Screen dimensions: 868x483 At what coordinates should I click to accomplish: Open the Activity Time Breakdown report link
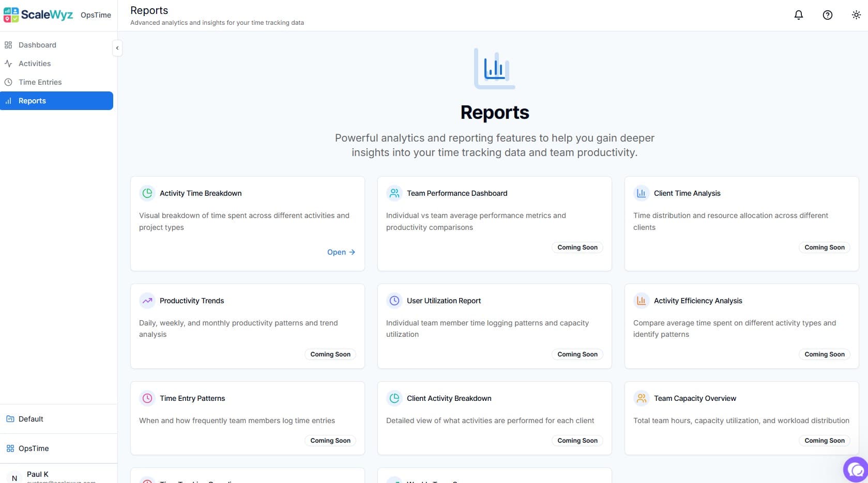point(341,252)
